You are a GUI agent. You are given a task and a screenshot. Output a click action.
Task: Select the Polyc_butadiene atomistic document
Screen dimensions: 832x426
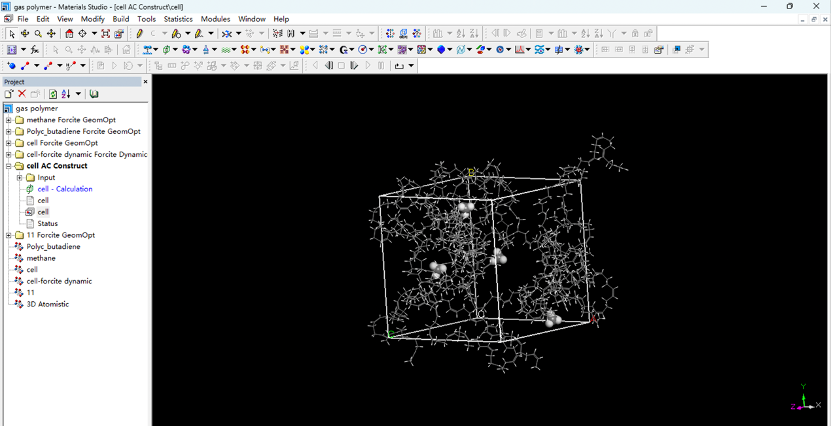click(54, 247)
